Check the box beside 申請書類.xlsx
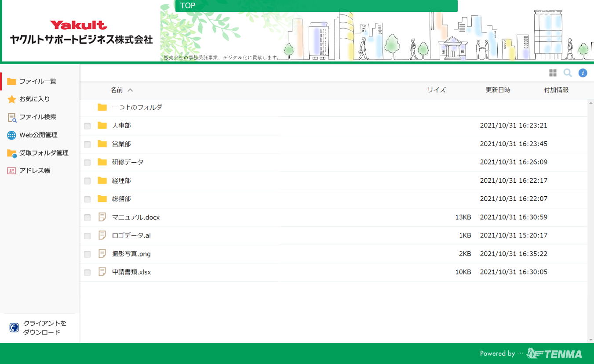Screen dimensions: 594x364 pos(87,273)
